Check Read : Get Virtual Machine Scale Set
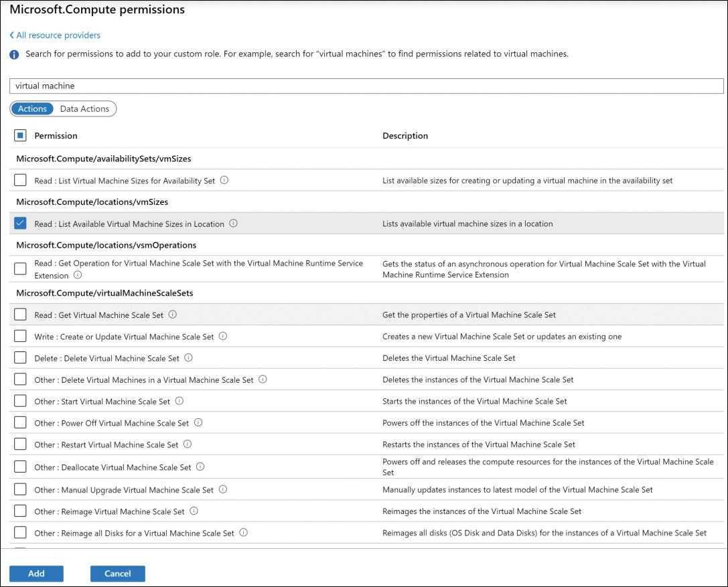This screenshot has width=728, height=587. click(x=20, y=314)
